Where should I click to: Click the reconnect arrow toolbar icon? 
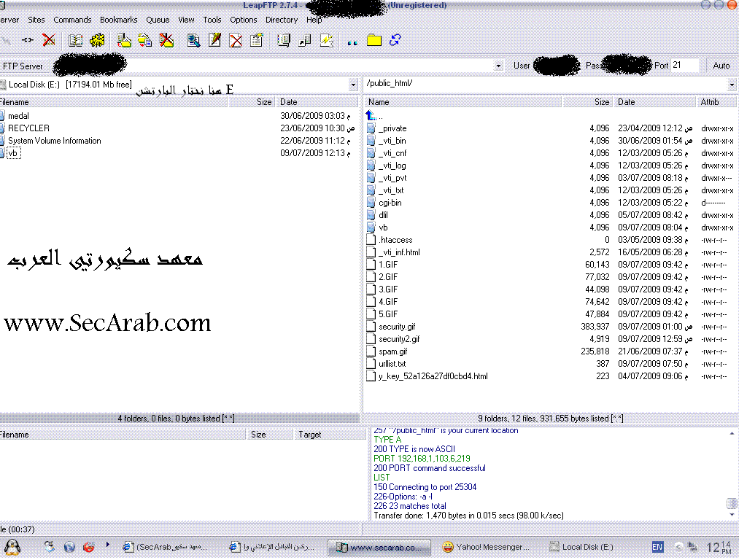click(27, 40)
